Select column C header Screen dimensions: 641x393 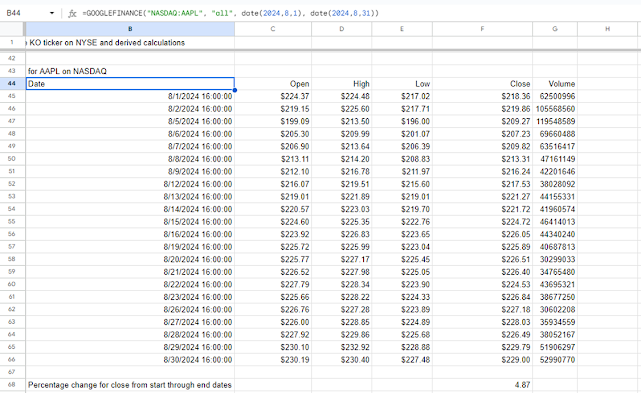point(273,29)
